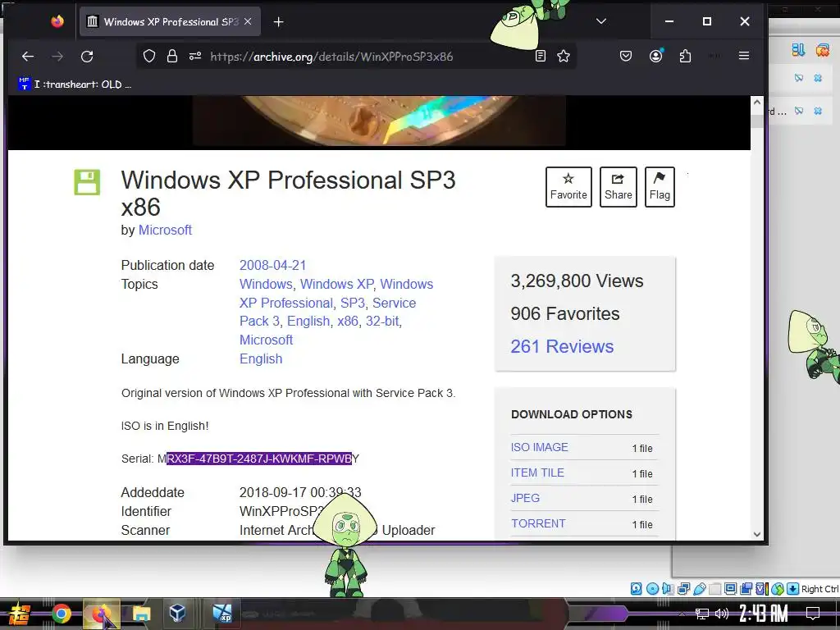Click the CD preview image at top
The image size is (840, 630).
[379, 121]
